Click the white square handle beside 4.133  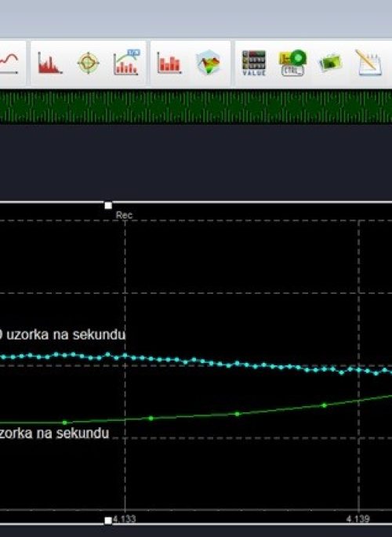coord(108,521)
